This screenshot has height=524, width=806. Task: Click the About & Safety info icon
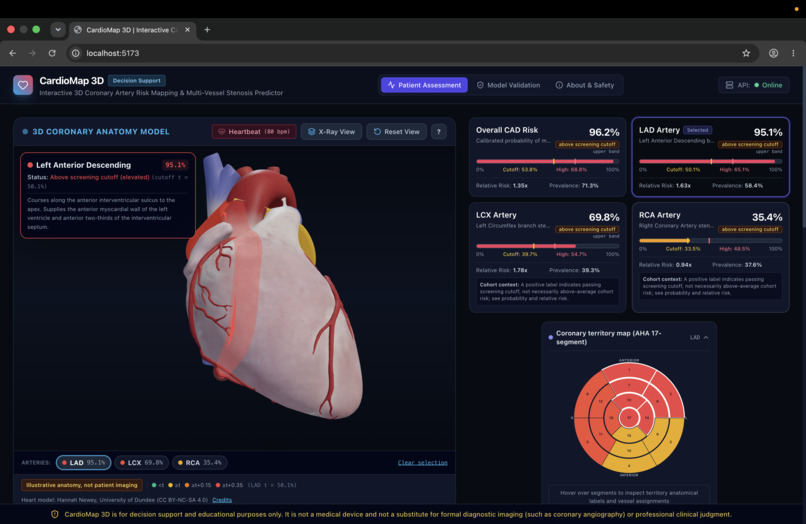[559, 85]
